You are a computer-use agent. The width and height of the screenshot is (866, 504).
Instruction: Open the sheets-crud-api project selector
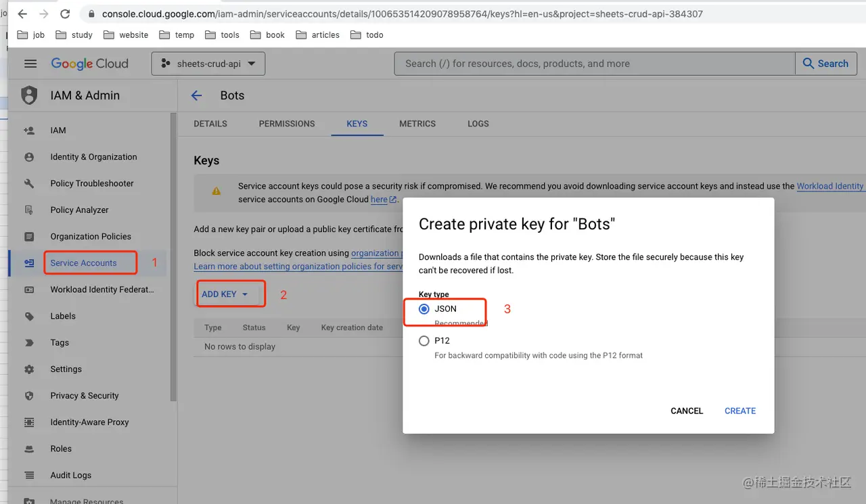click(x=208, y=63)
